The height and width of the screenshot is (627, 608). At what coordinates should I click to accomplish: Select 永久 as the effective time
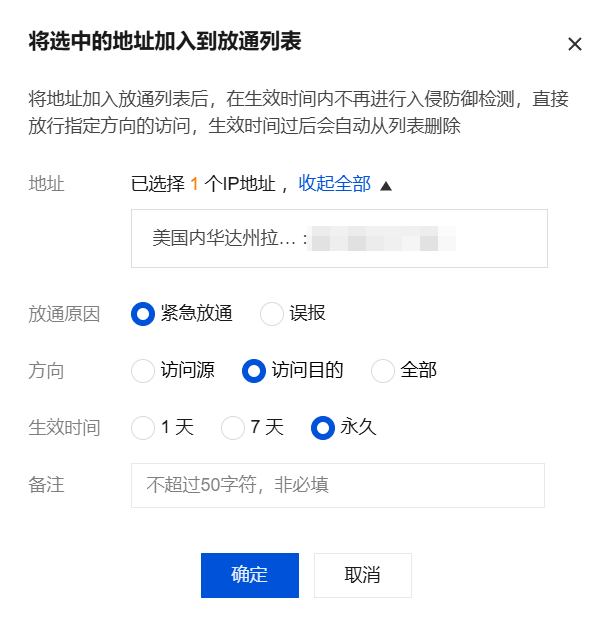(323, 428)
